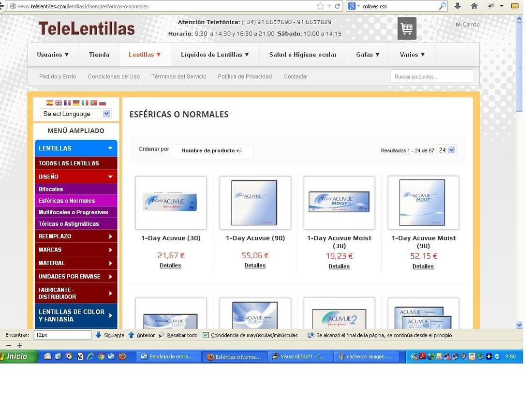Select the Portuguese flag language

[x=94, y=103]
